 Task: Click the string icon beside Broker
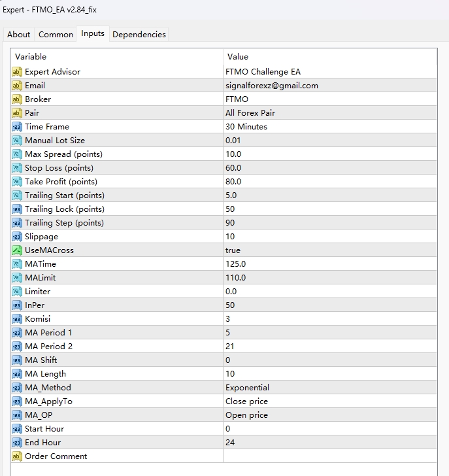(17, 99)
